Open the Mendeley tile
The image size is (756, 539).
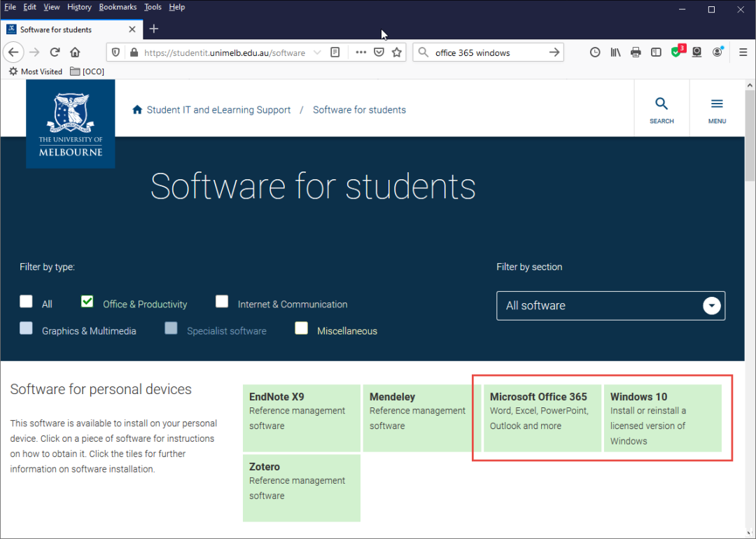[x=422, y=418]
